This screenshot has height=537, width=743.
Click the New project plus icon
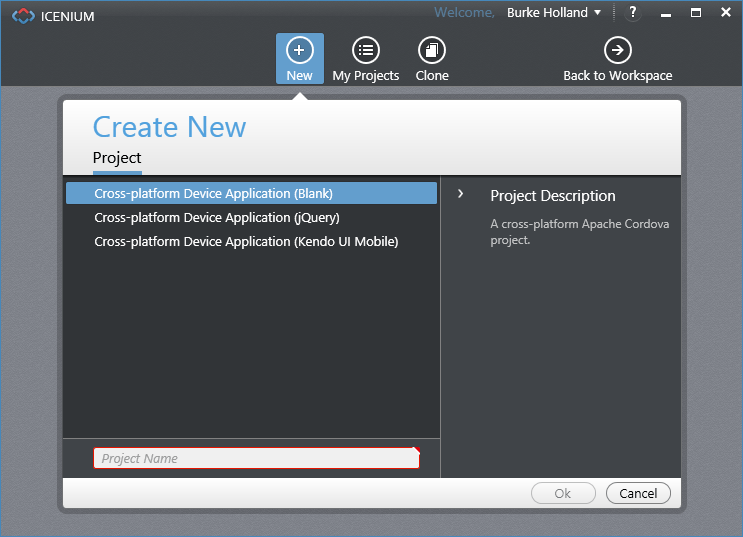coord(299,50)
